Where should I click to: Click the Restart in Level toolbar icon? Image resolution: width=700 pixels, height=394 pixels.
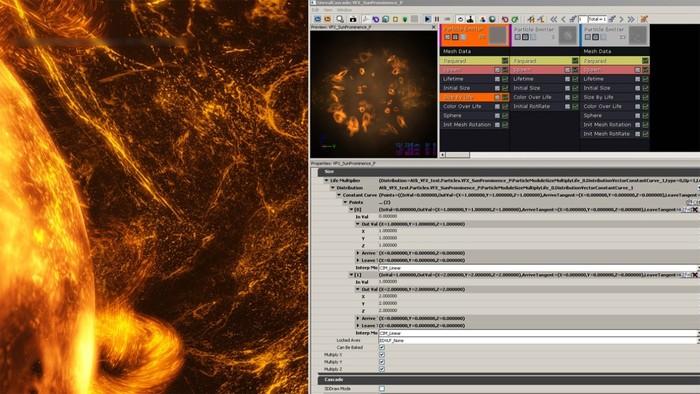tap(327, 19)
